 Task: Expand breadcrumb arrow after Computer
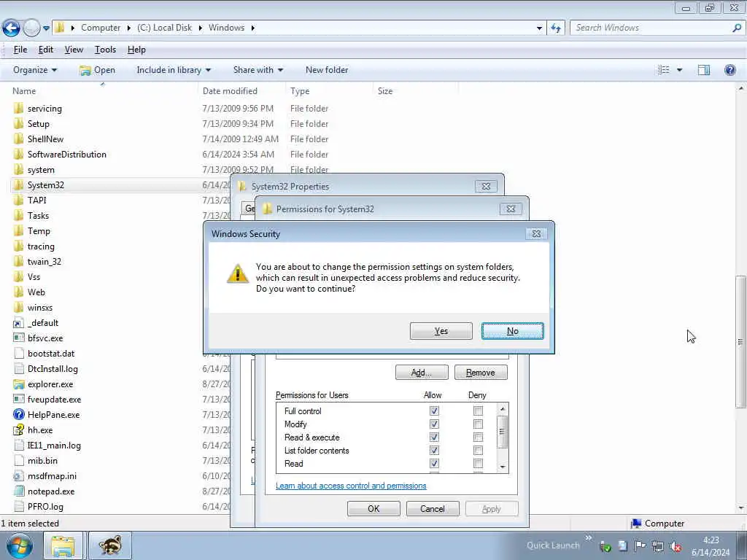click(x=129, y=28)
